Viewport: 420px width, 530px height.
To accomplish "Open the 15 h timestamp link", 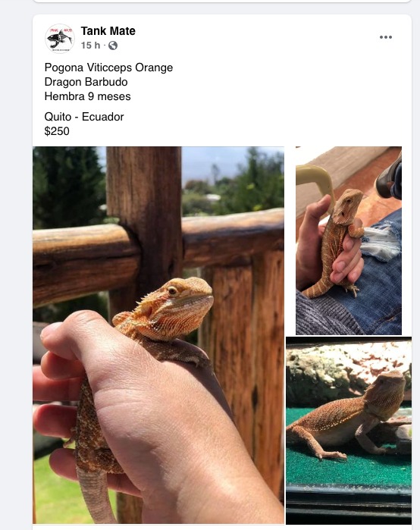I will point(90,45).
